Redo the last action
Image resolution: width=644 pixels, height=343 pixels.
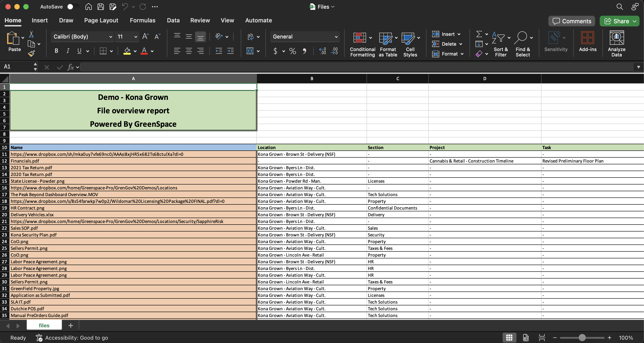pos(143,7)
